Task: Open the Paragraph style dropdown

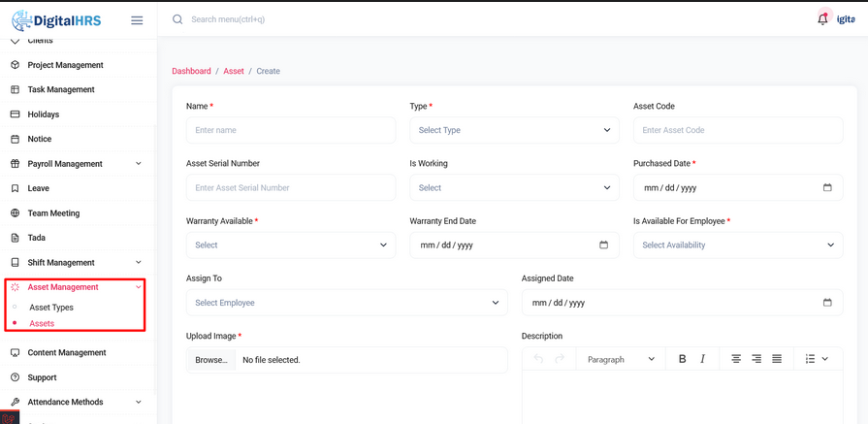Action: pos(621,359)
